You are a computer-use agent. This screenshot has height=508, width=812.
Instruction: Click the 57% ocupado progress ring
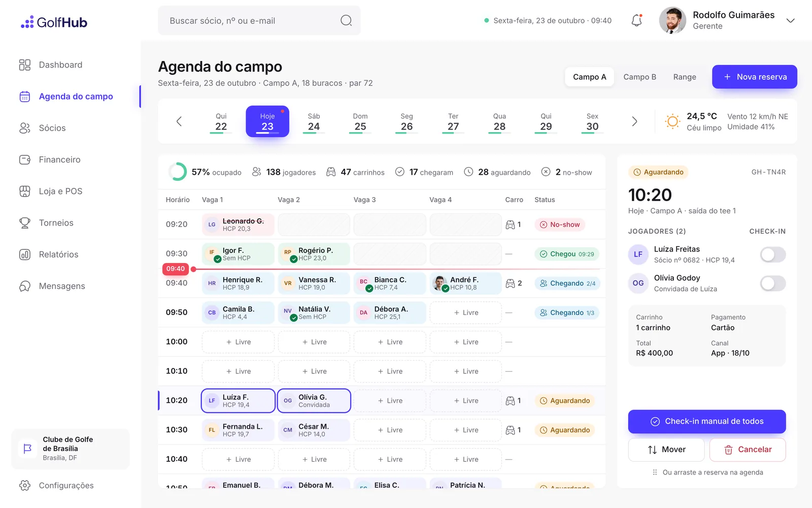point(178,172)
